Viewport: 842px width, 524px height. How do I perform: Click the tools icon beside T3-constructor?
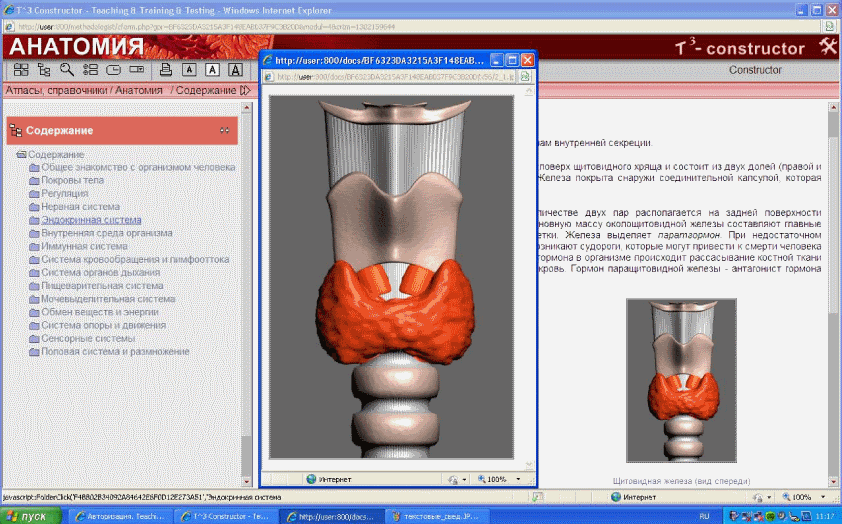(826, 47)
